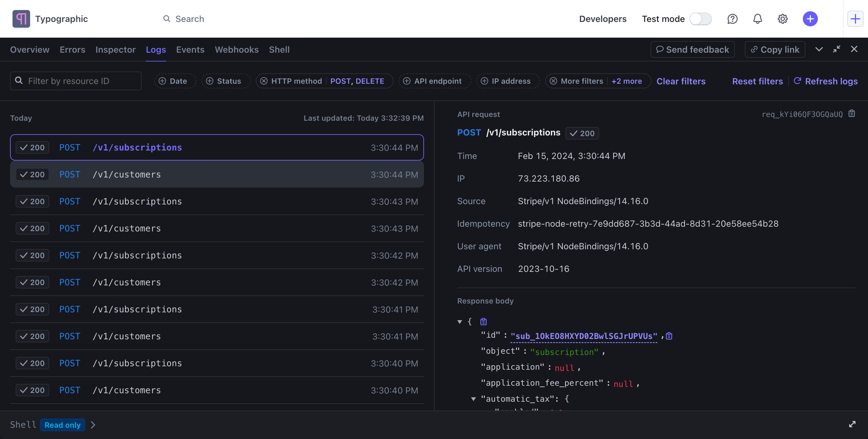Open settings via the gear icon
Screen dimensions: 868x439
coord(783,19)
